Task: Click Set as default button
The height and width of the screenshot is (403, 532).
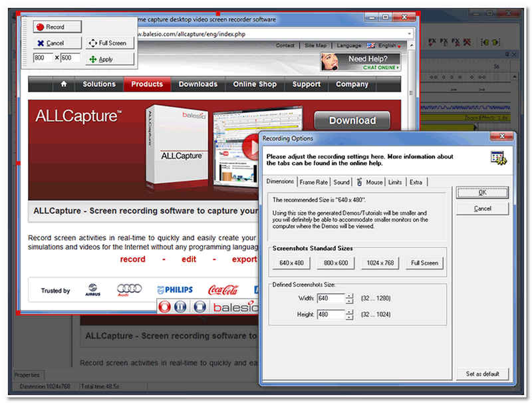Action: 482,374
